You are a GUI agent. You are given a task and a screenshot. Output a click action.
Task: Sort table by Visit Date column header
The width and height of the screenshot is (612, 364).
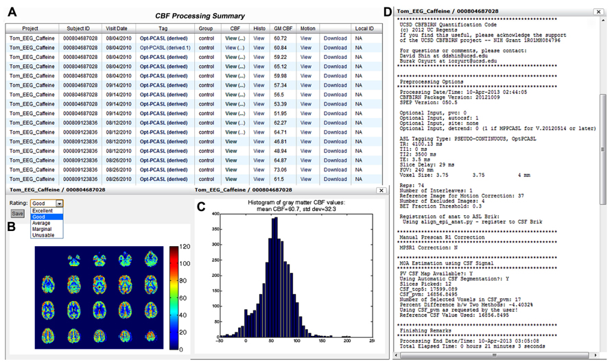click(117, 29)
